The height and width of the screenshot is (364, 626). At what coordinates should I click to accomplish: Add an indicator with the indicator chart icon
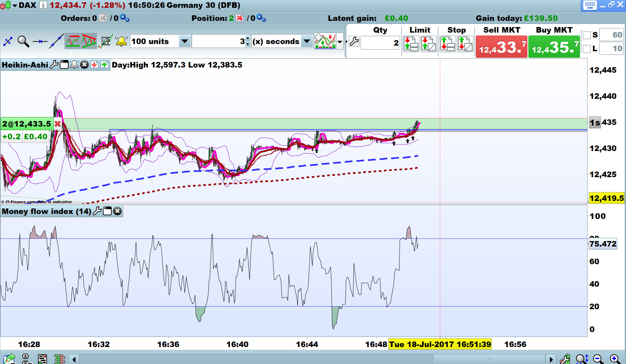[325, 41]
